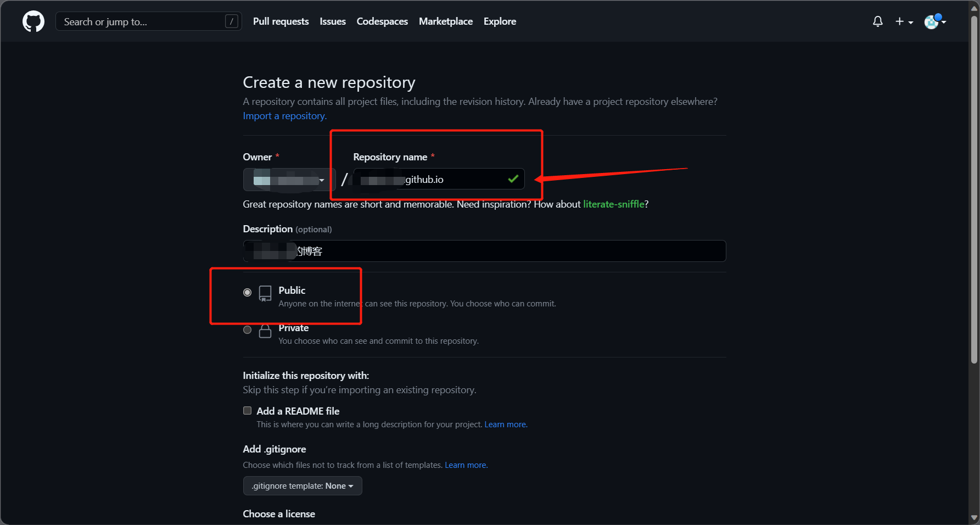Click the Description input field
The width and height of the screenshot is (980, 525).
[485, 251]
